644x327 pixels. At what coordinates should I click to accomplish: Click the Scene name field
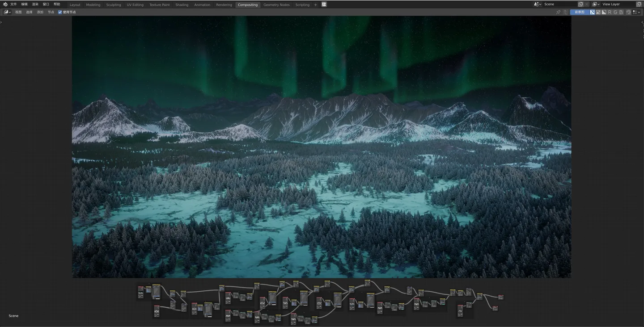click(x=560, y=4)
